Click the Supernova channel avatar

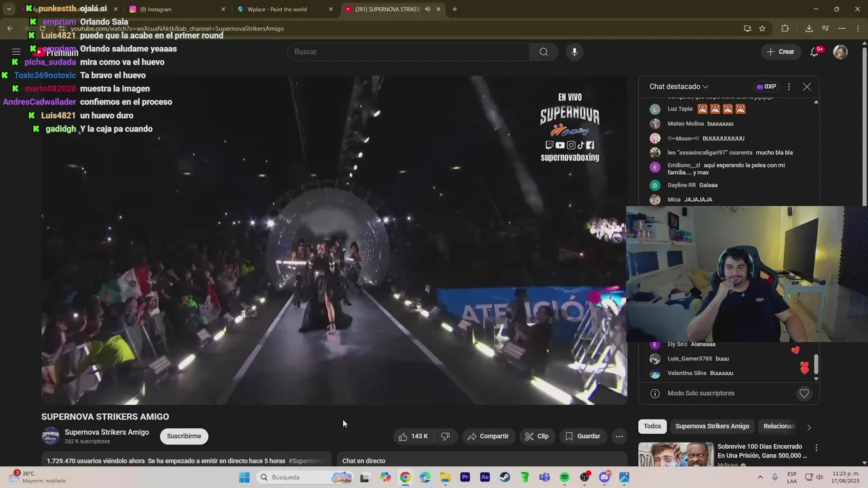[x=51, y=436]
